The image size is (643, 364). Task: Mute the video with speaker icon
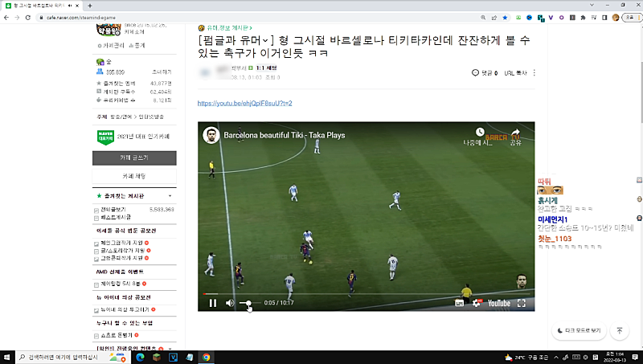point(230,303)
